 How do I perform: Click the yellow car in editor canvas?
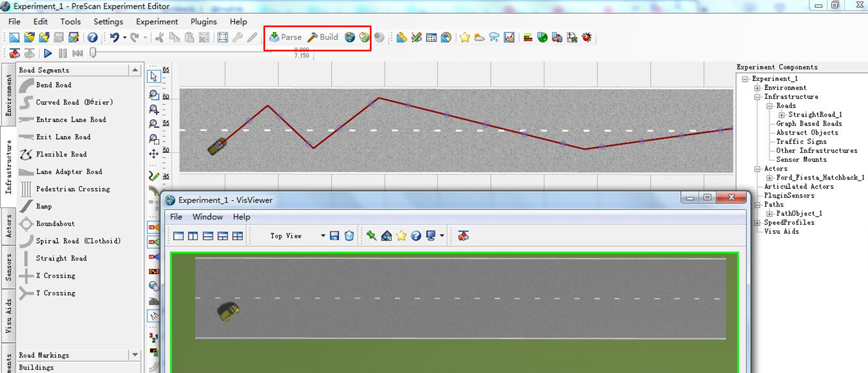(218, 146)
